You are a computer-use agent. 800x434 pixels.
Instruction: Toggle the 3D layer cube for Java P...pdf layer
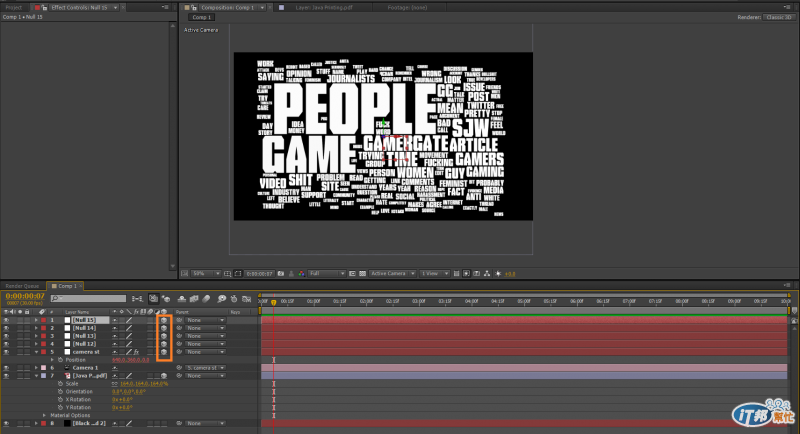[x=164, y=376]
